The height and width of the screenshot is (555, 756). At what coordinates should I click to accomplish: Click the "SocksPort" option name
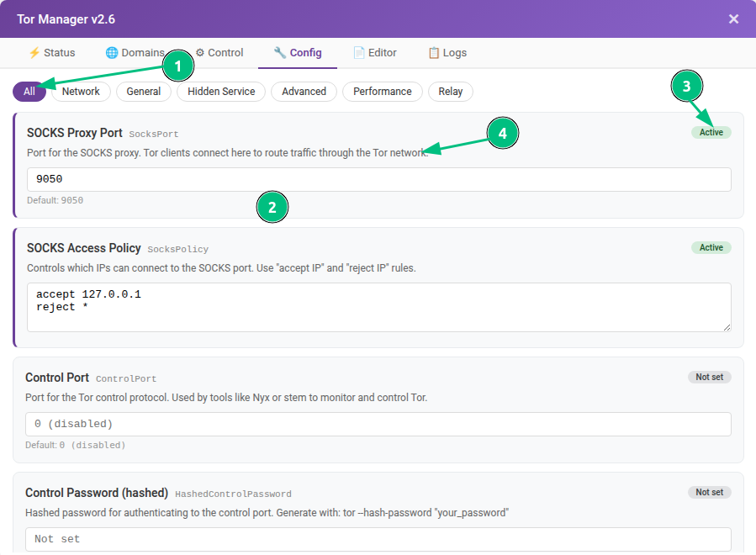click(154, 134)
